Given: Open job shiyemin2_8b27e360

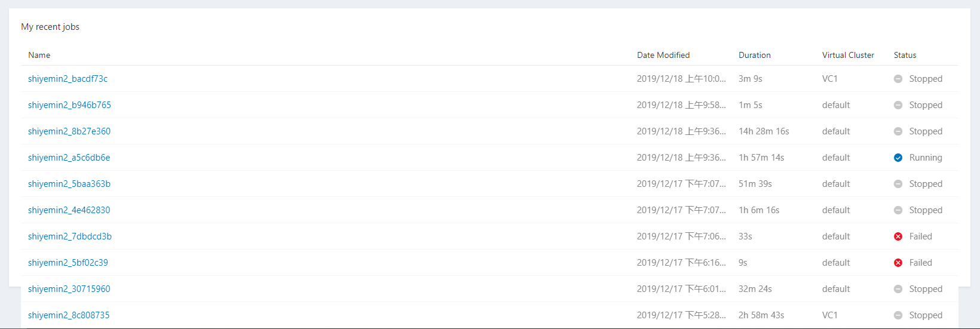Looking at the screenshot, I should pyautogui.click(x=69, y=131).
